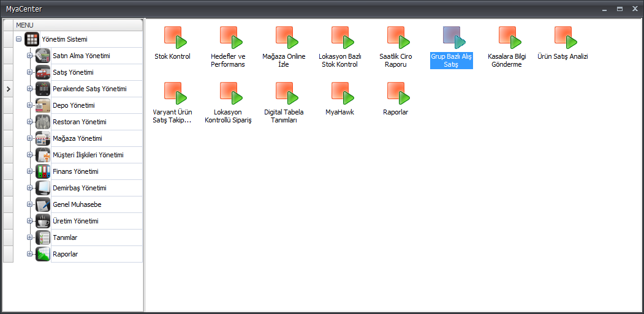Close the MyaCenter window

pyautogui.click(x=635, y=9)
